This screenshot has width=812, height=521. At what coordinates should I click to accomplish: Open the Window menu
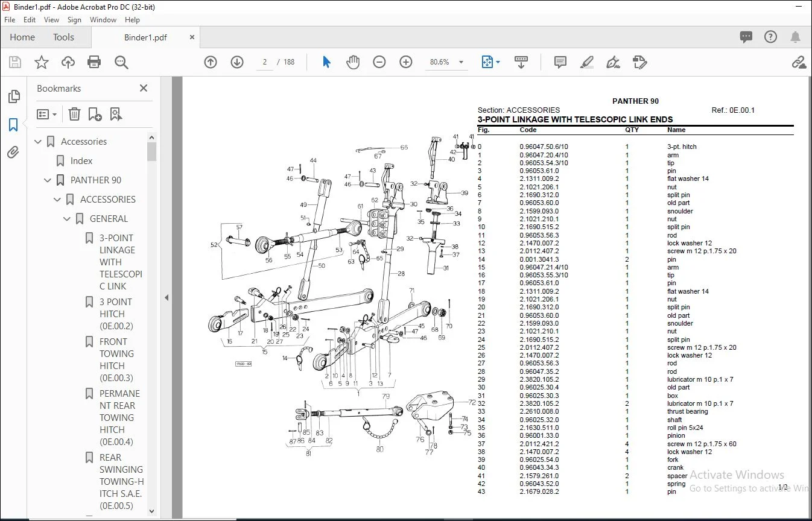103,20
